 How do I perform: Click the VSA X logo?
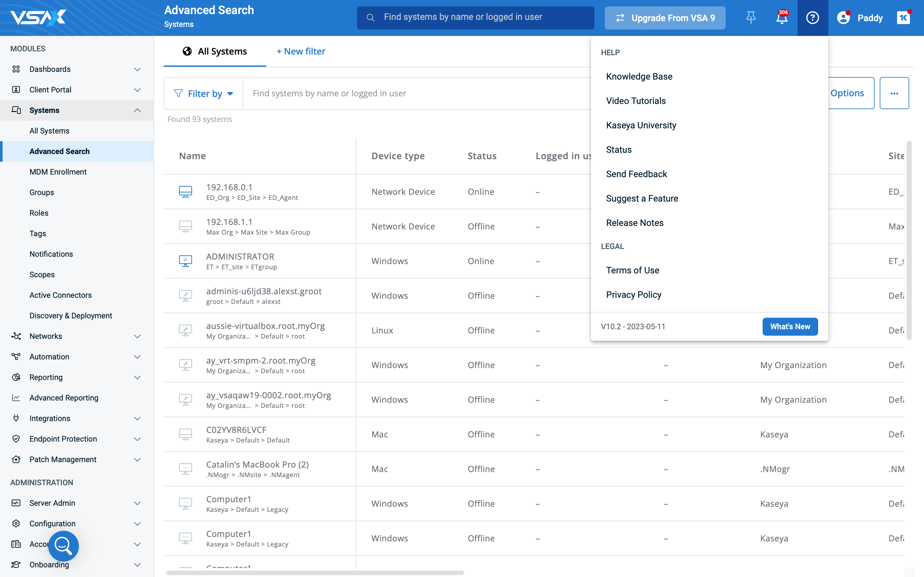point(38,18)
